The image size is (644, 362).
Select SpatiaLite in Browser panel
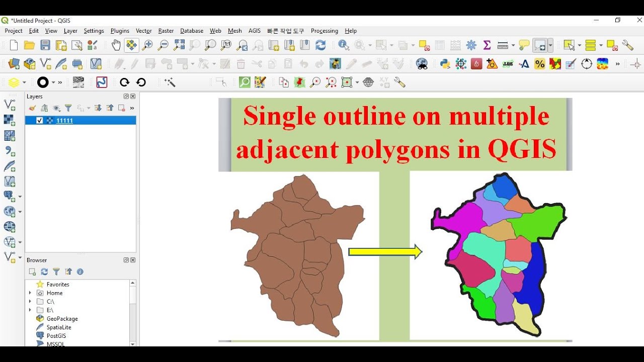(x=59, y=327)
